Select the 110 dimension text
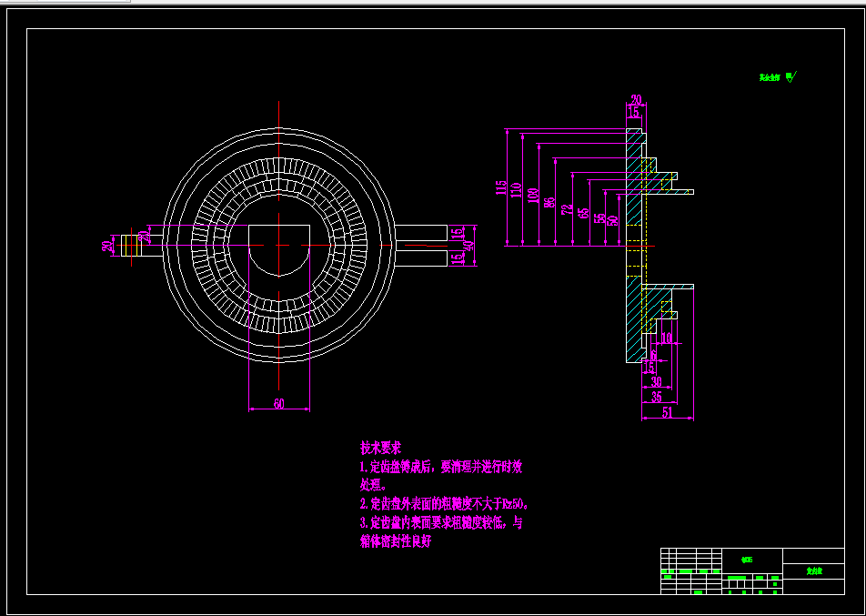 517,191
